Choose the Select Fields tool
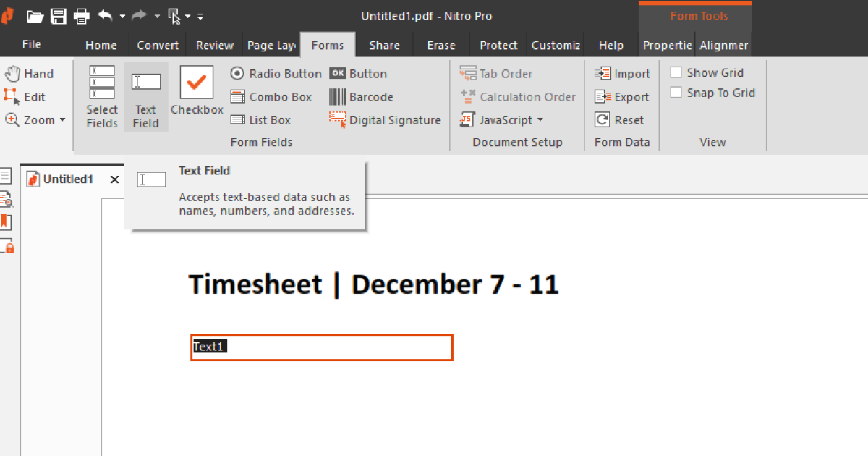Viewport: 868px width, 456px height. click(x=102, y=96)
